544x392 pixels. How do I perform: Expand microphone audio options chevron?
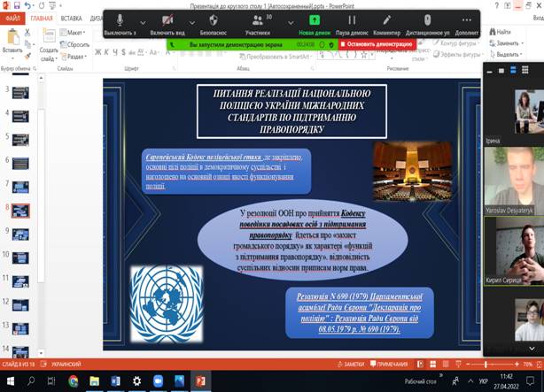[143, 23]
